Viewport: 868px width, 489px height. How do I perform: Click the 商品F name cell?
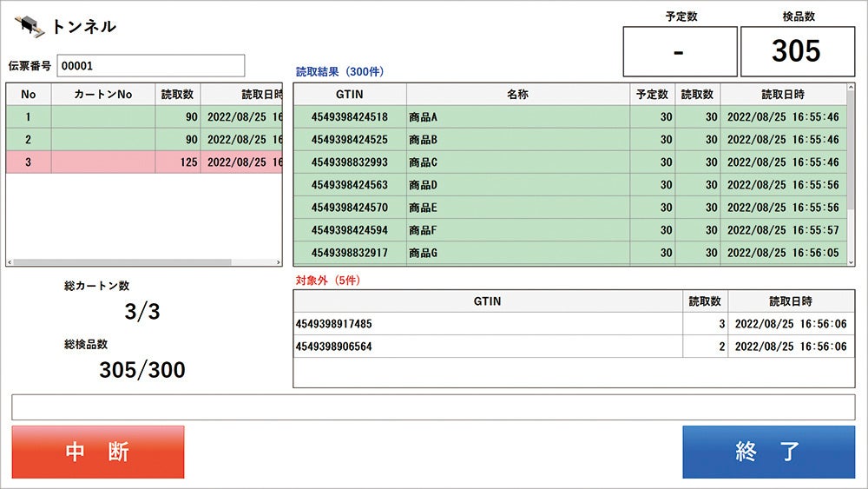coord(518,230)
